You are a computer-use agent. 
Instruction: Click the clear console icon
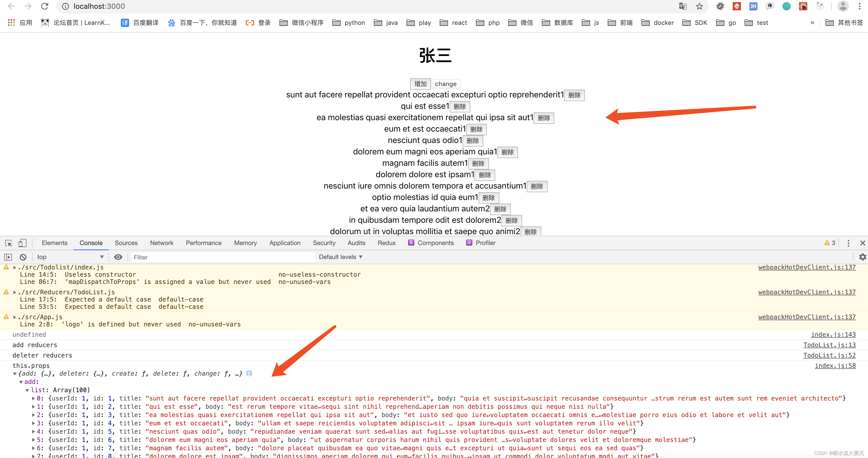point(22,256)
